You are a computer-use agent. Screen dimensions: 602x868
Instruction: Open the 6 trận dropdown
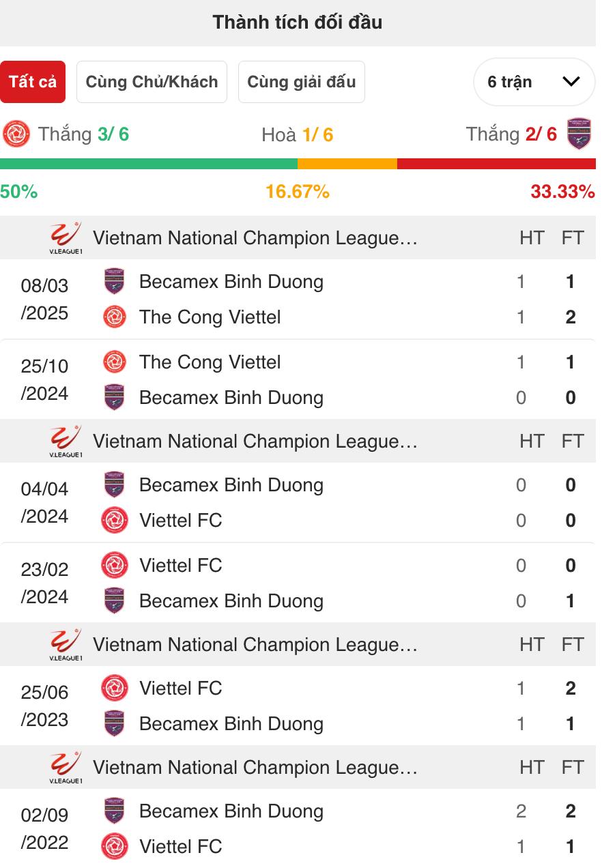[x=534, y=82]
